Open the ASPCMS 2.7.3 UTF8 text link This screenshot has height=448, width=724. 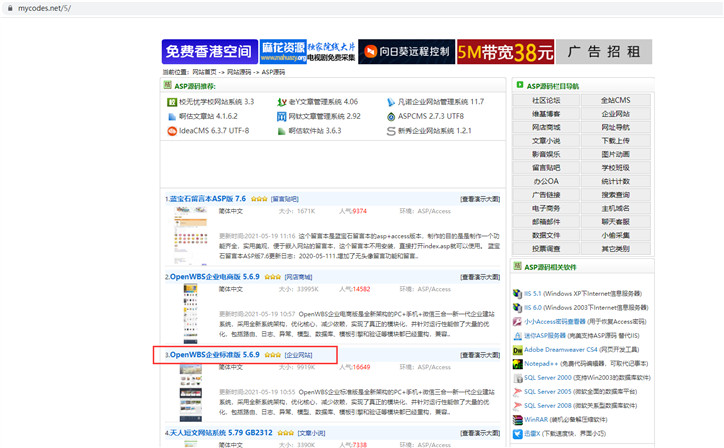(431, 116)
